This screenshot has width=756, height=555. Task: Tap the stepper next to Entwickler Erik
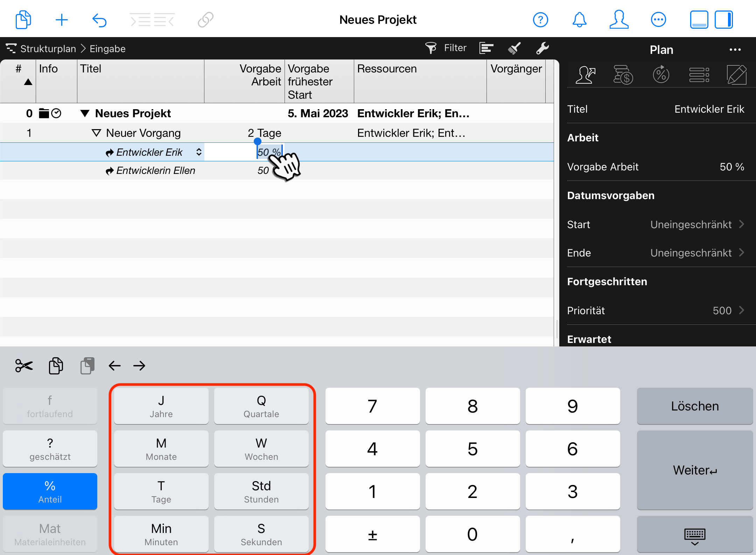pos(198,152)
